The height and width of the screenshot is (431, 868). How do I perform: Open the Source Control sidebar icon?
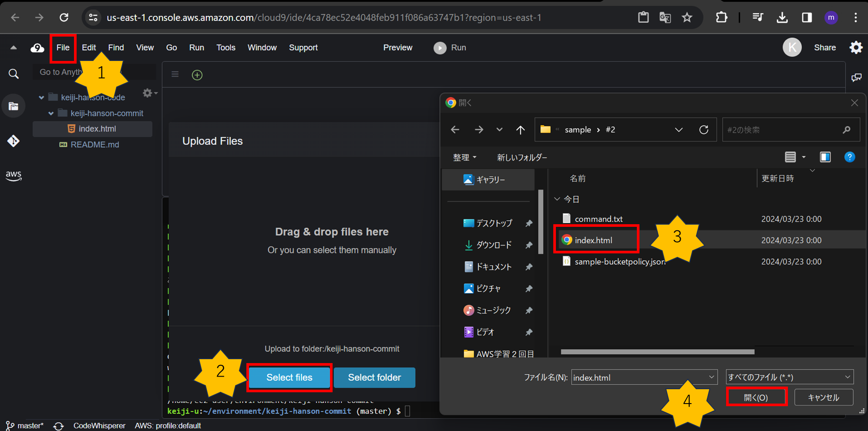(x=13, y=141)
